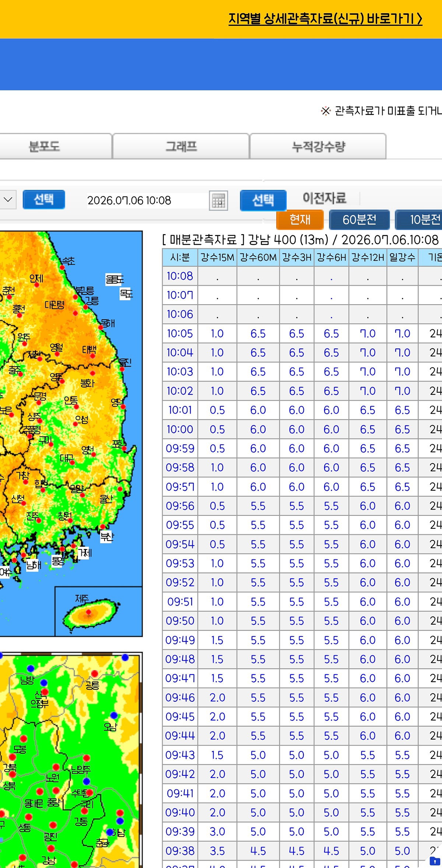Click the date-time input field 2026.07.06 10:08

coord(147,201)
